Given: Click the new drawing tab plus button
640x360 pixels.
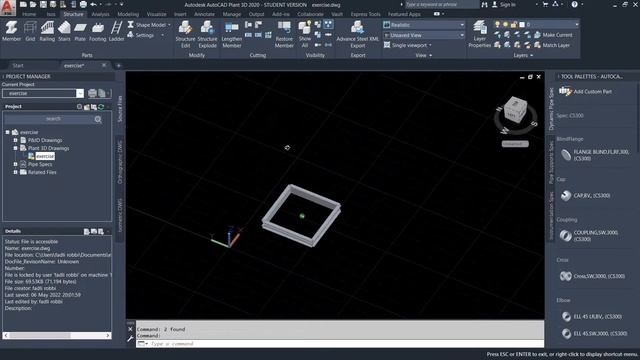Looking at the screenshot, I should [118, 65].
